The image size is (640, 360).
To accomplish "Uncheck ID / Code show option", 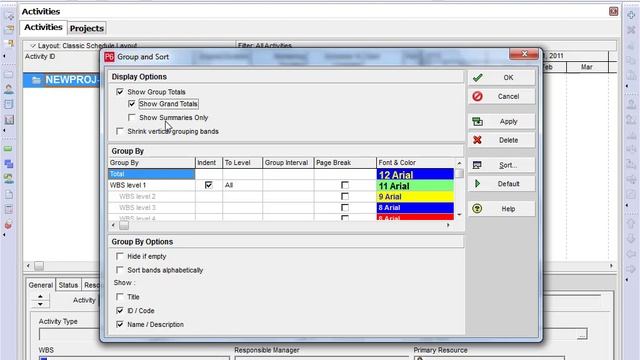I will [120, 311].
